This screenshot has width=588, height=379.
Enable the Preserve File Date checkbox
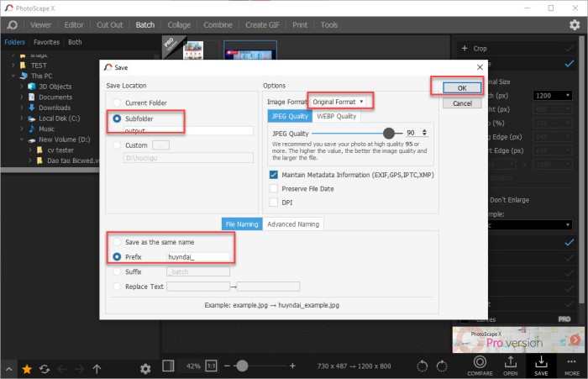(x=274, y=188)
